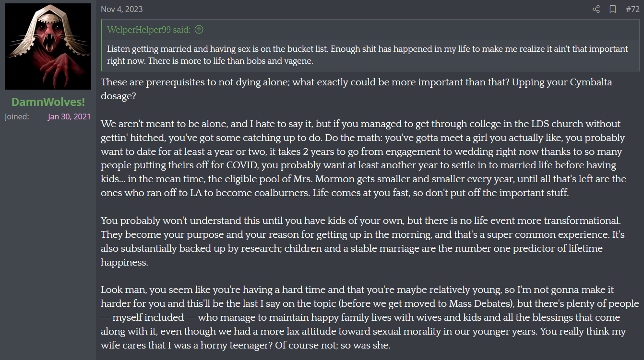Click the paragraph starting "Look man"

click(370, 317)
